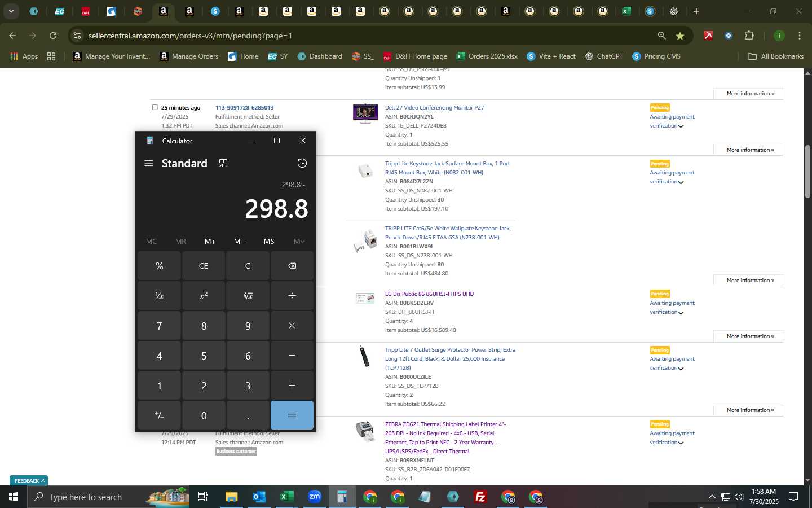Screen dimensions: 812x508
Task: Open order link 113-9091728-6285013
Action: (244, 107)
